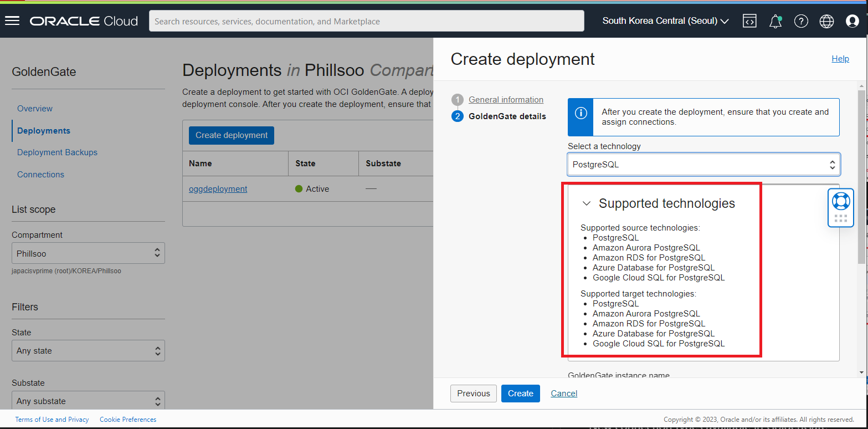Open the user profile avatar menu
This screenshot has width=868, height=429.
852,21
